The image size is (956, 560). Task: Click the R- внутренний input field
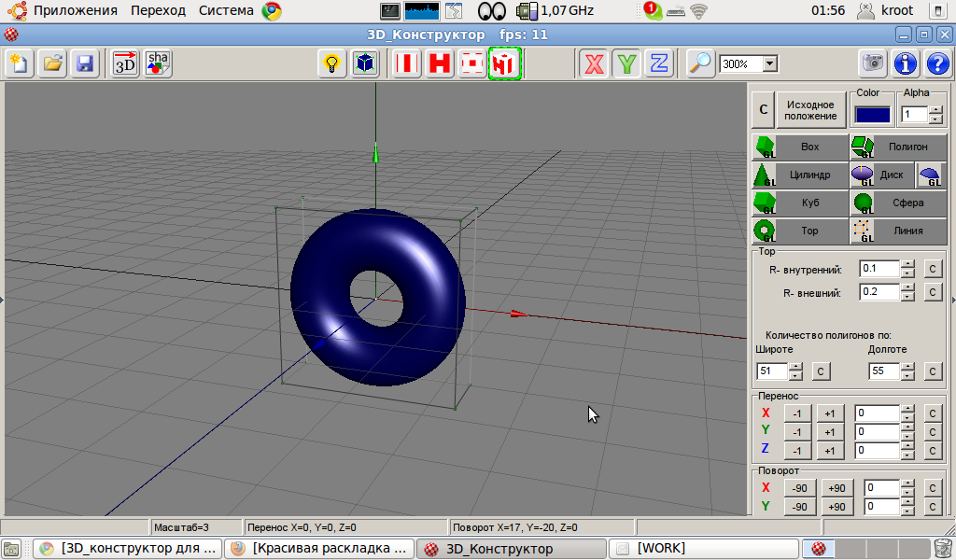(x=879, y=269)
